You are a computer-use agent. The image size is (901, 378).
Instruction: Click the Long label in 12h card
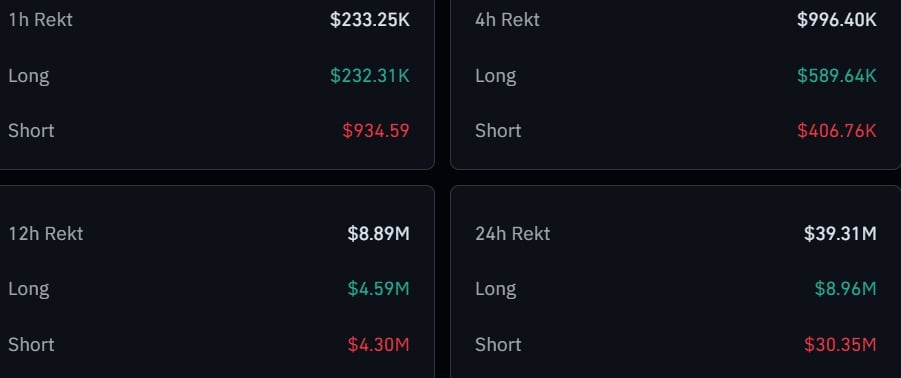pyautogui.click(x=29, y=290)
